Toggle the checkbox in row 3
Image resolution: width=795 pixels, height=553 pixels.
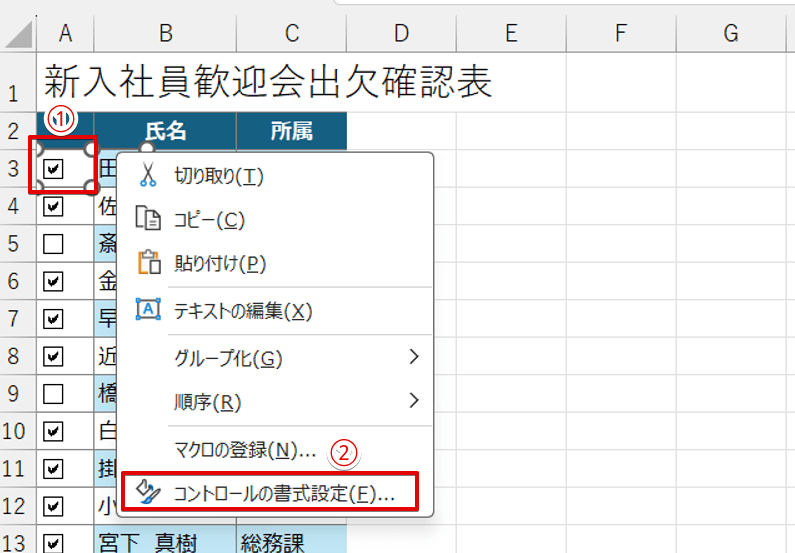[53, 169]
